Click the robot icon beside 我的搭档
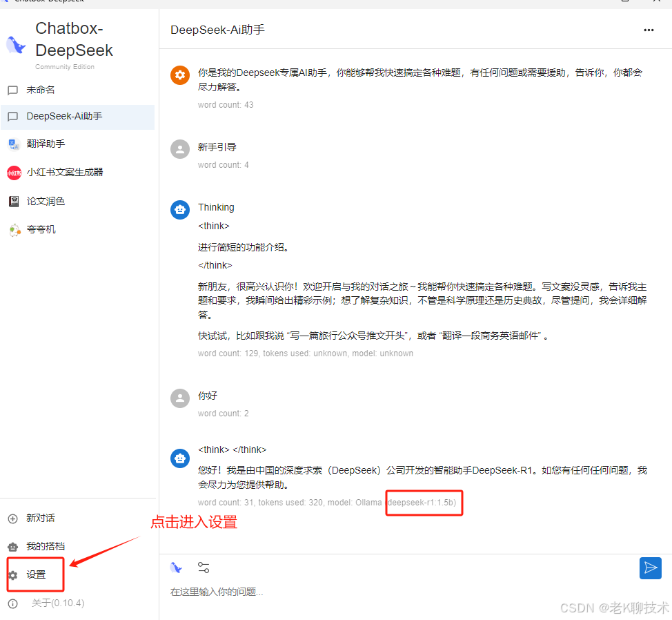 tap(13, 547)
